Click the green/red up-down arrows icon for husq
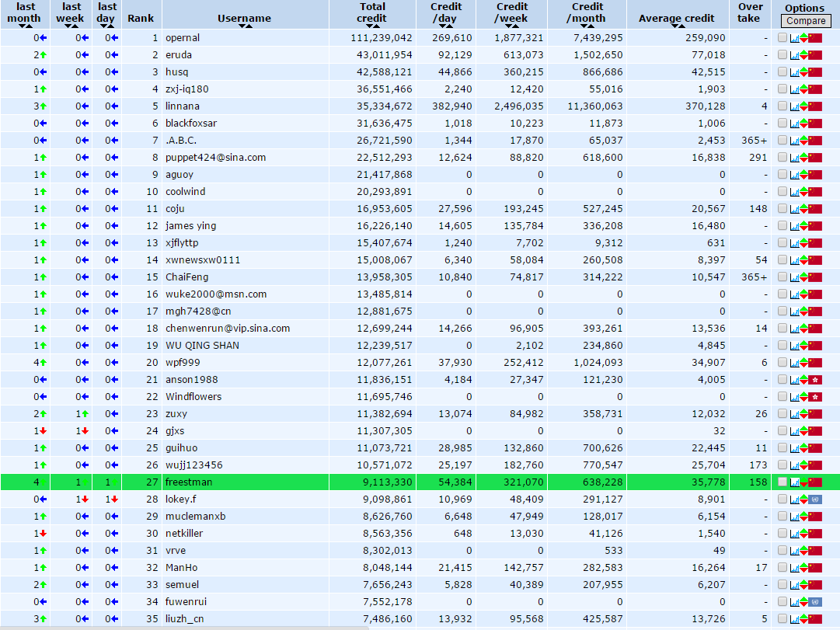 click(803, 72)
